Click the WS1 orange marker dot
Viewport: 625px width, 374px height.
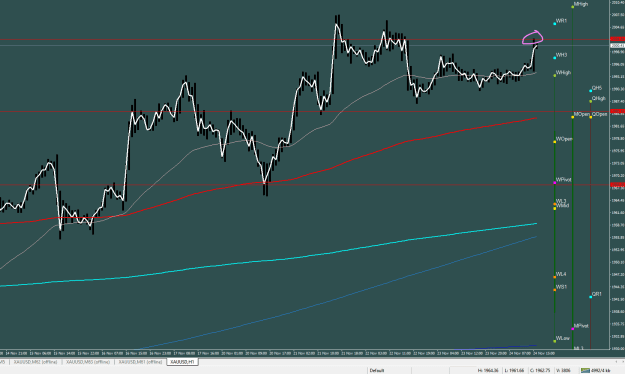tap(554, 290)
